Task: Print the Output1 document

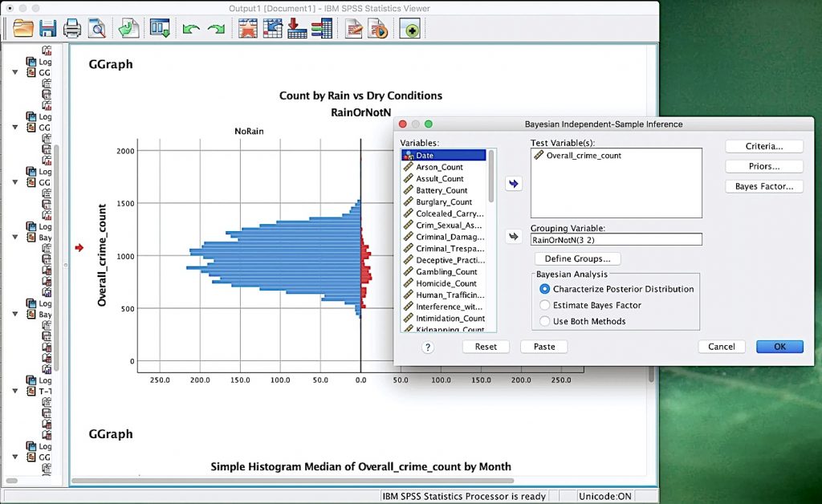Action: coord(71,28)
